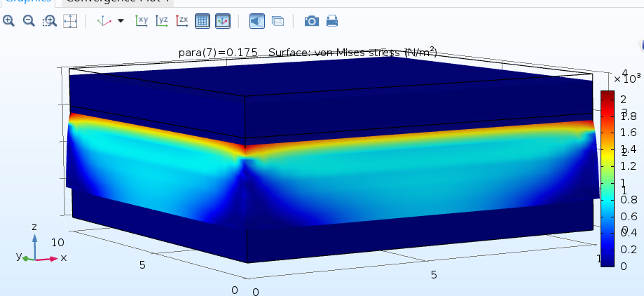The image size is (644, 296).
Task: Switch to the XY view
Action: [x=141, y=21]
